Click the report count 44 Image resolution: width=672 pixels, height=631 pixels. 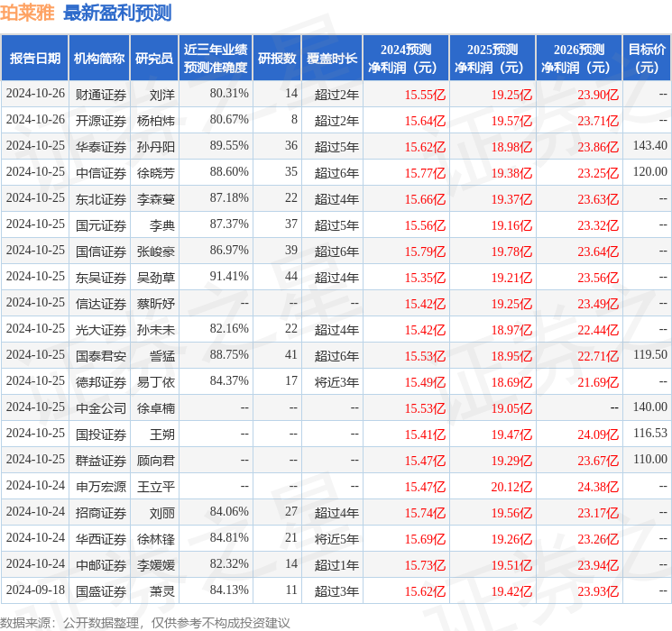click(291, 277)
